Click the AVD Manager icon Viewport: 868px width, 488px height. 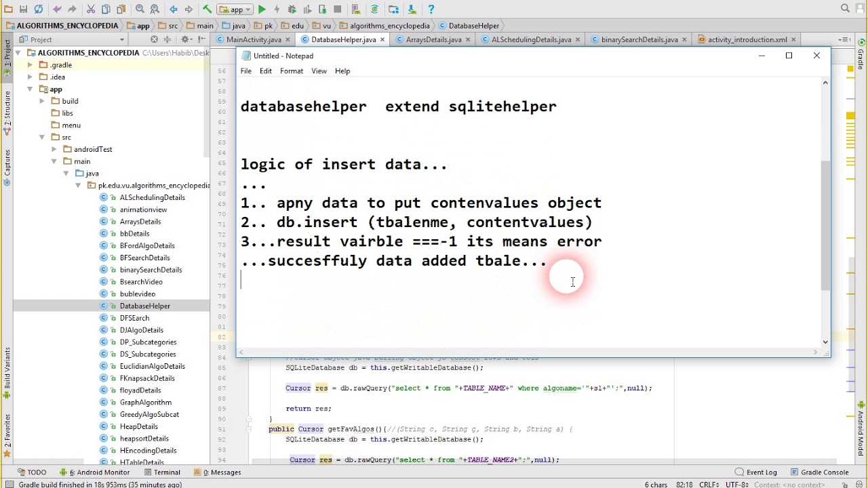coord(355,9)
